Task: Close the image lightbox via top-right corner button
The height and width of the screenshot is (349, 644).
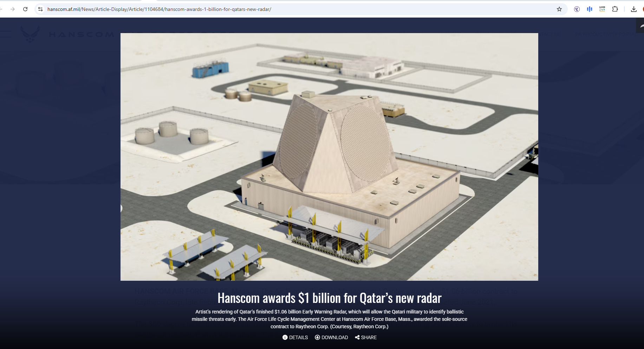Action: tap(640, 26)
